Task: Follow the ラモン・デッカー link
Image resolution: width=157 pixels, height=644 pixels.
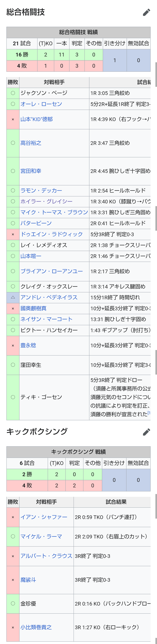Action: [41, 190]
